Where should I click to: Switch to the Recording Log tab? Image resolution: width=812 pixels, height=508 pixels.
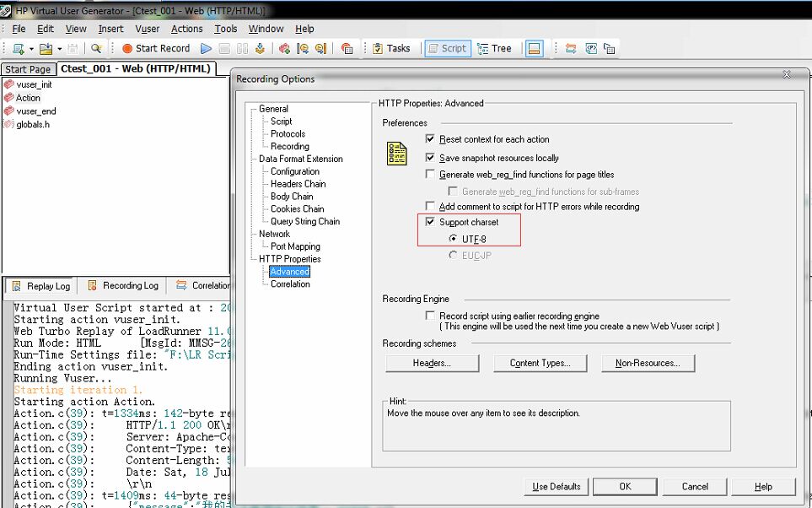tap(123, 285)
